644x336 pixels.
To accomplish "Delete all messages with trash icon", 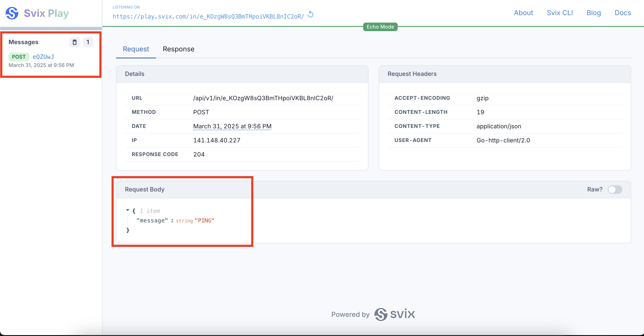I will coord(74,42).
